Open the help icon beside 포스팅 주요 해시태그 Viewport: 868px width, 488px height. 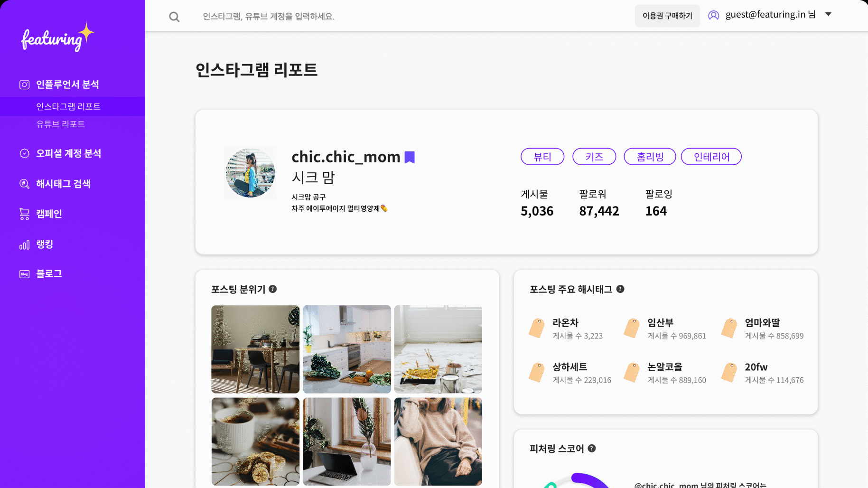point(620,289)
